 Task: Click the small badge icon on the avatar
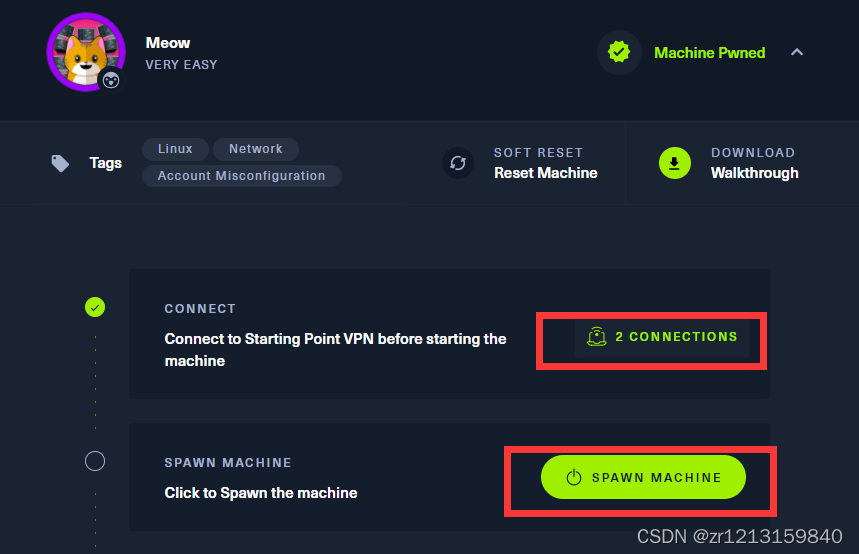[111, 81]
